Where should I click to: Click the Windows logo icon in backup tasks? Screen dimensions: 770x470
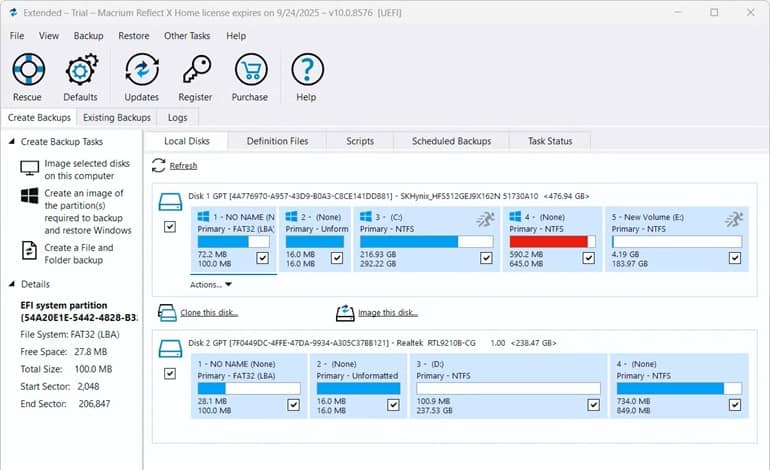(x=29, y=195)
